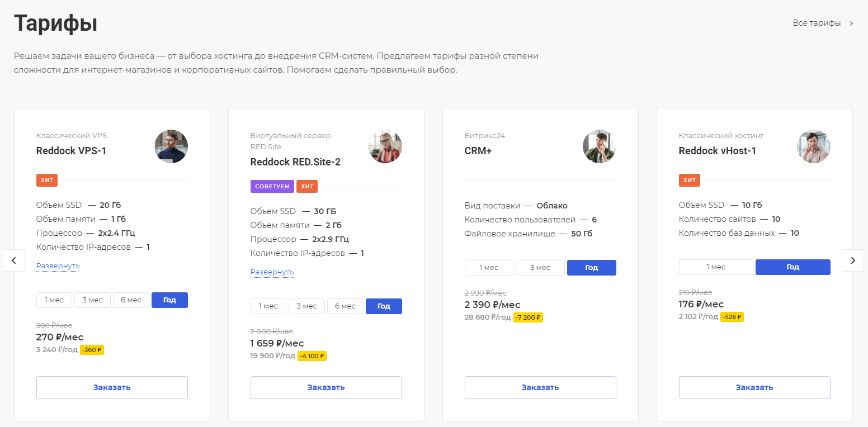This screenshot has height=427, width=868.
Task: Click the Виртуальный сервер RED.Site category label
Action: coord(290,141)
